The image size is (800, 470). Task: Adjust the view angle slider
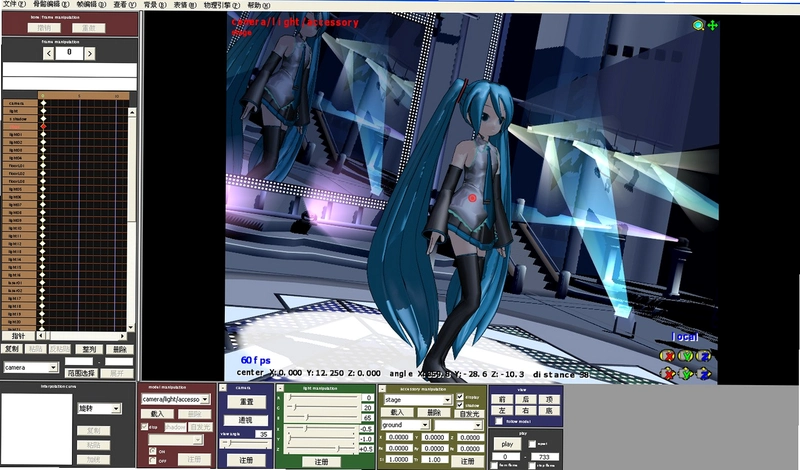(x=246, y=444)
